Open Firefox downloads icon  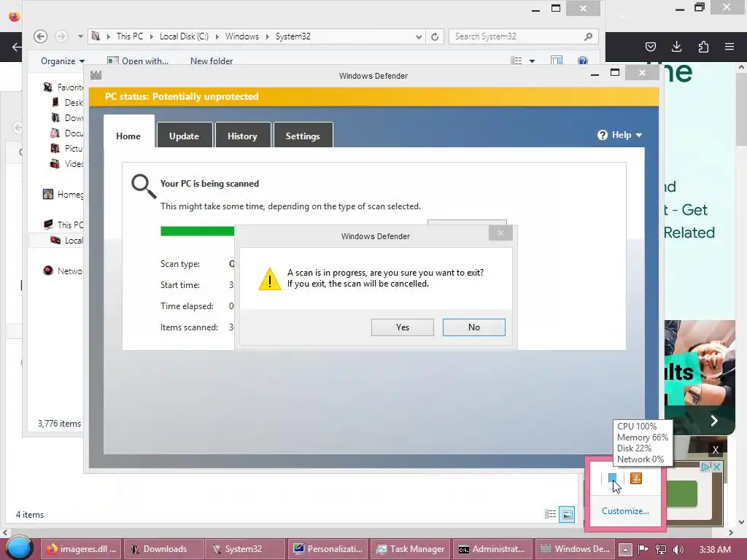(x=676, y=47)
